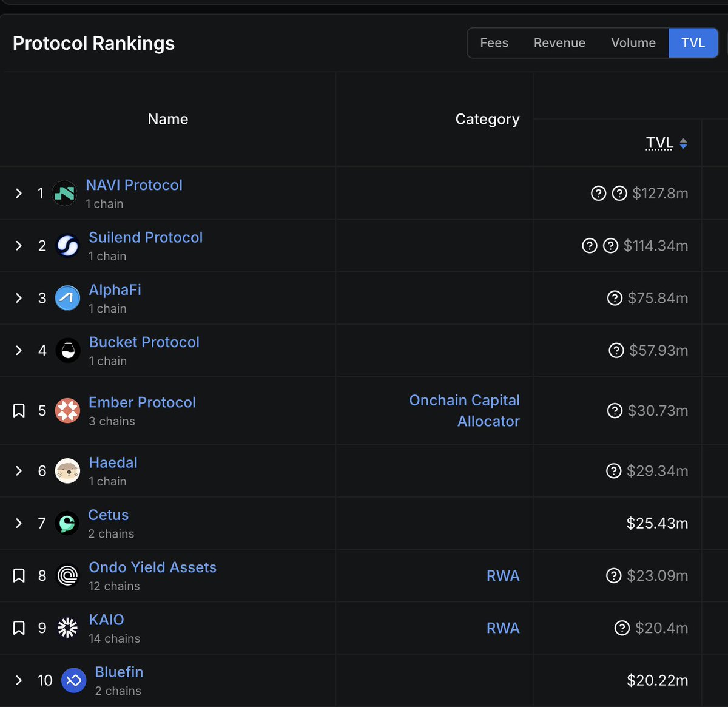This screenshot has height=707, width=728.
Task: Click the Bluefin logo icon
Action: tap(73, 680)
